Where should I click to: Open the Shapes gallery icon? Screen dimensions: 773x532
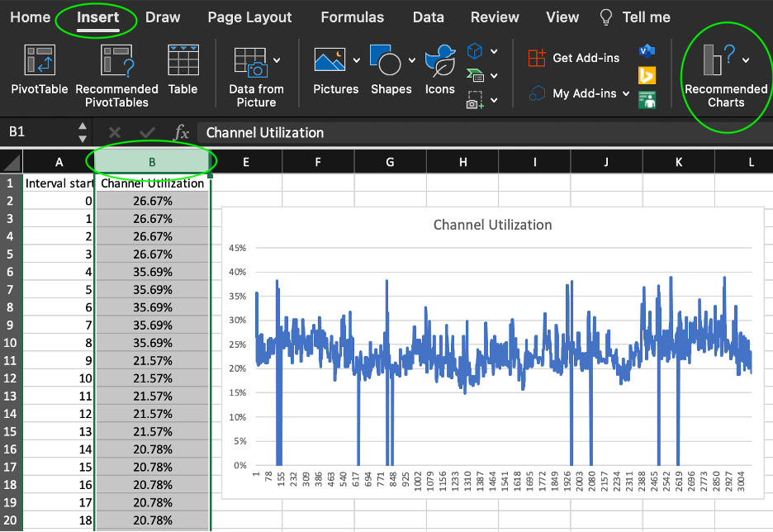[x=385, y=60]
